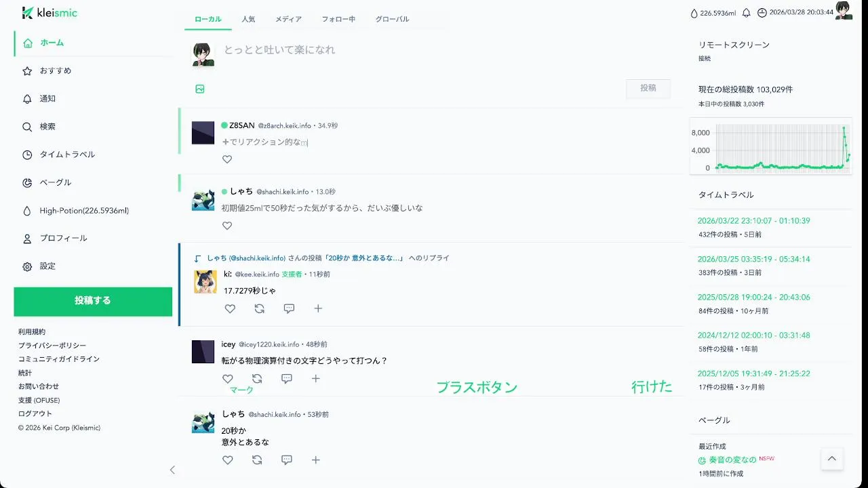Open user avatar menu at top right

point(844,10)
